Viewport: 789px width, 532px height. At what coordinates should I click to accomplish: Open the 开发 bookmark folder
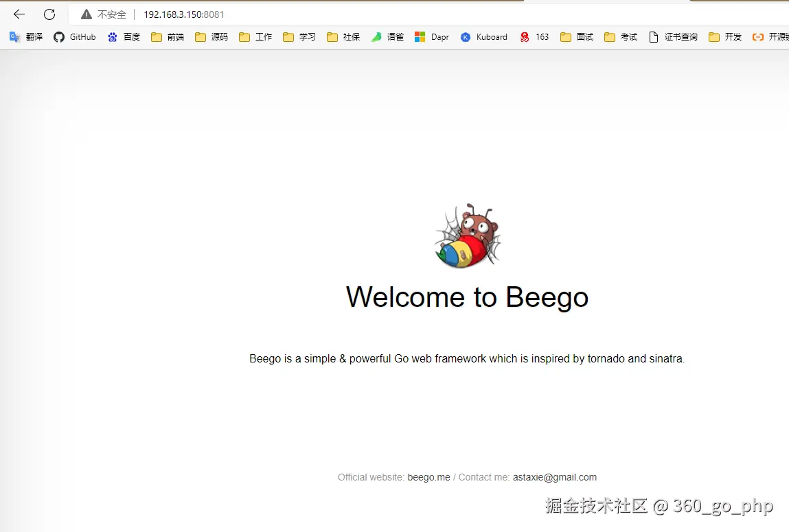coord(725,36)
